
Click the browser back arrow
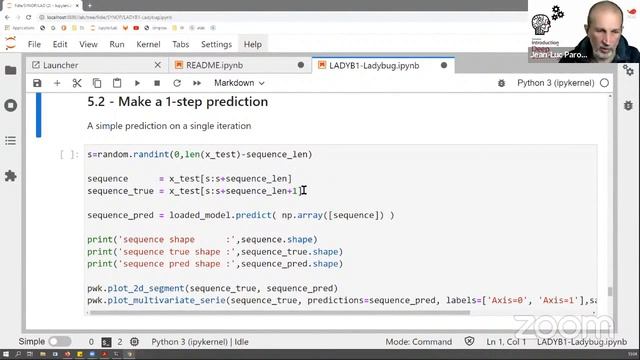7,17
